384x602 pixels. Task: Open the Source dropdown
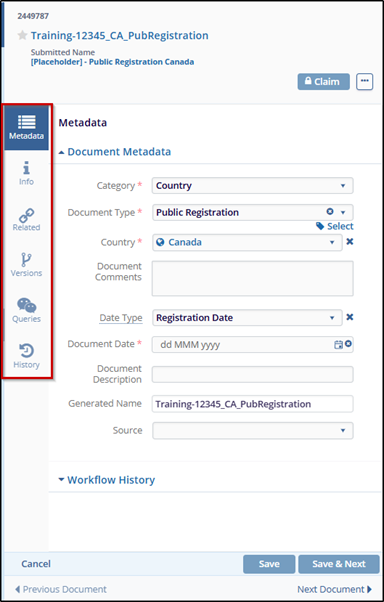pos(252,430)
